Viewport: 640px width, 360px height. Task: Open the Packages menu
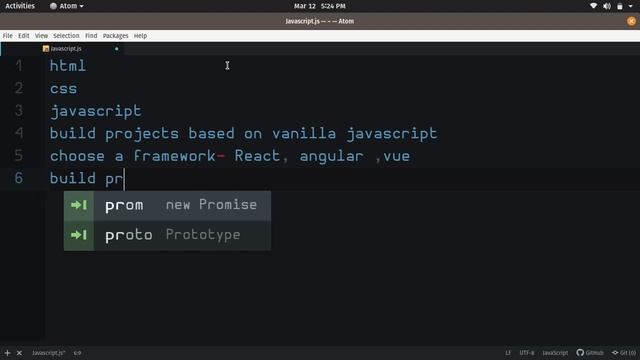116,36
